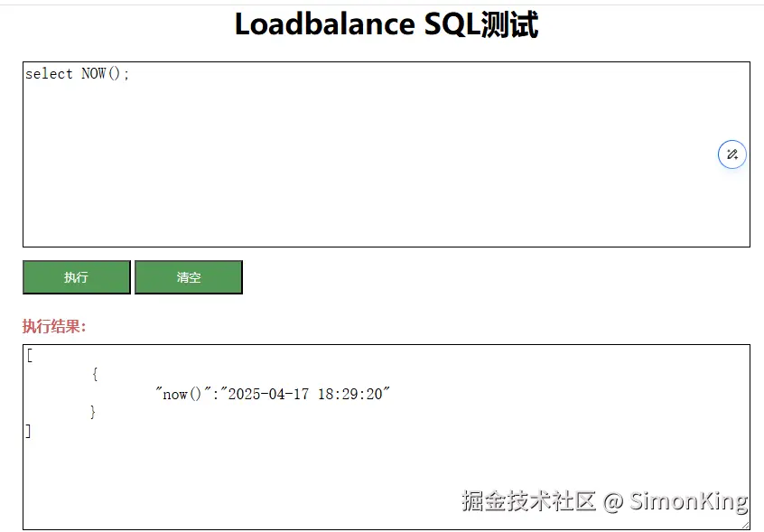Viewport: 764px width, 532px height.
Task: Click the Loadbalance SQL测试 page heading
Action: tap(386, 24)
